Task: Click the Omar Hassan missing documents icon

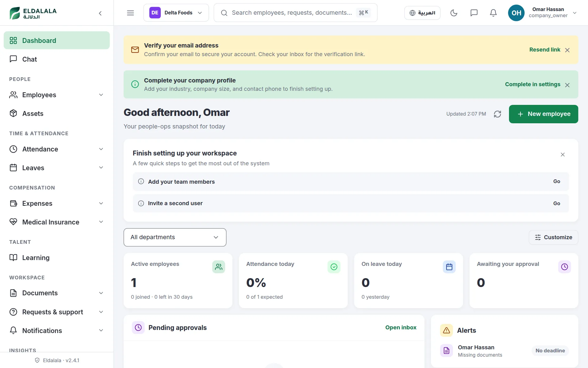Action: pyautogui.click(x=447, y=351)
